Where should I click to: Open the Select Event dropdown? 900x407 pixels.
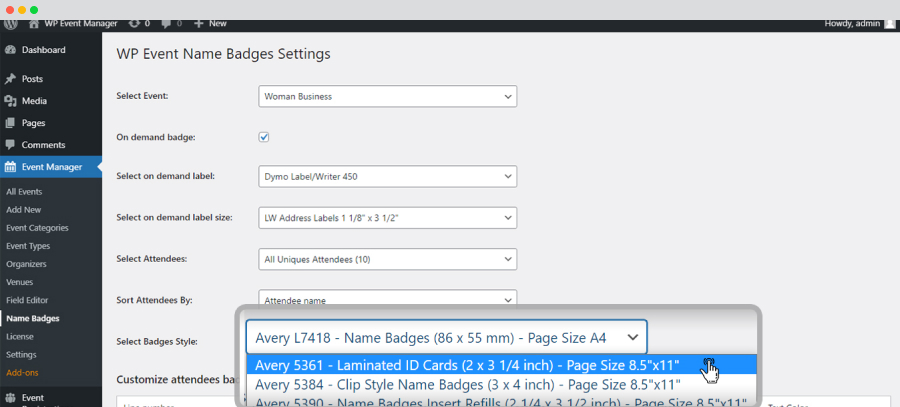(387, 96)
